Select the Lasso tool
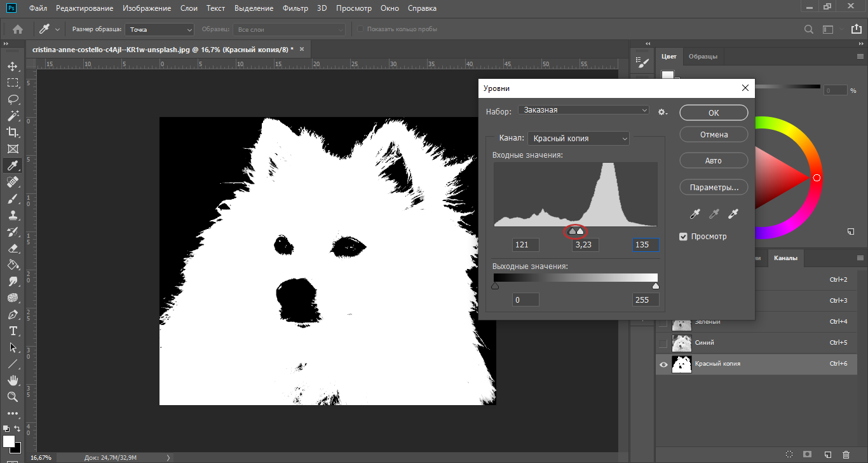 (13, 99)
